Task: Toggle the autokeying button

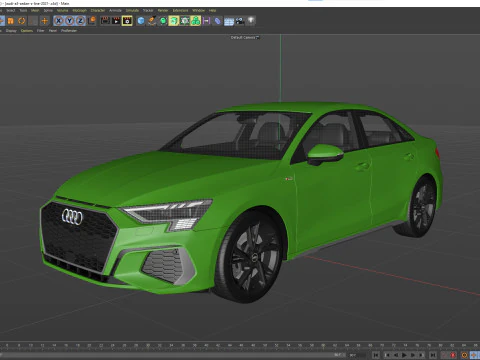Action: 444,355
